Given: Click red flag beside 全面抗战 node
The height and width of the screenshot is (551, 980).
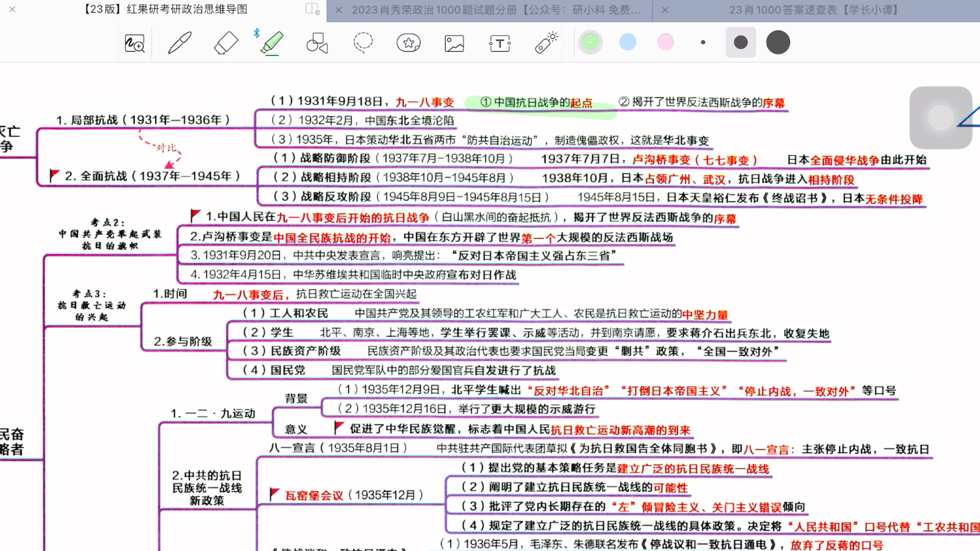Looking at the screenshot, I should click(54, 176).
